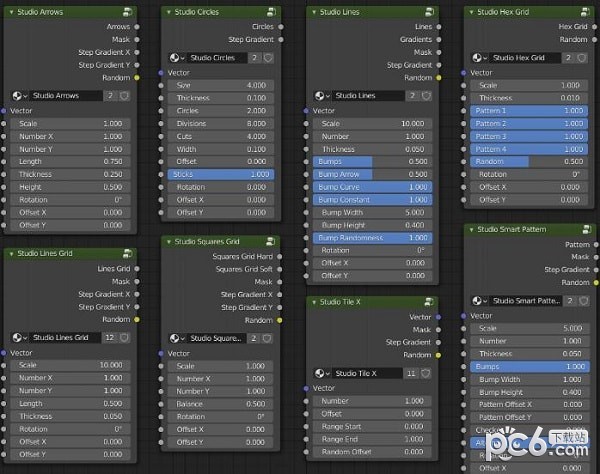Viewport: 600px width, 474px height.
Task: Click the blue Vector output socket on Studio Tile X
Action: point(438,317)
